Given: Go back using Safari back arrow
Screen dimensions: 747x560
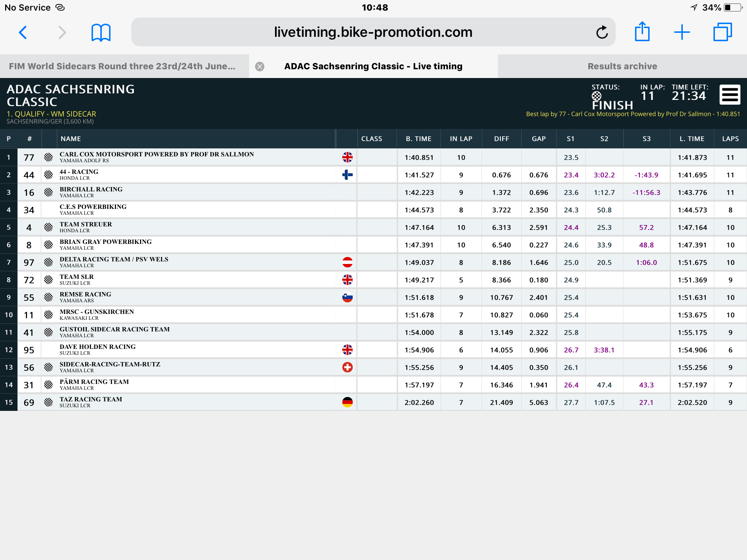Looking at the screenshot, I should click(23, 32).
